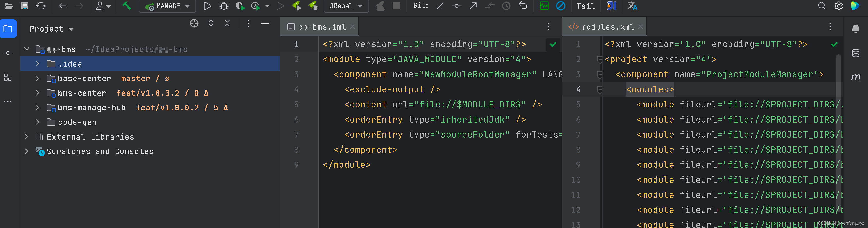Open Database tool window icon

pyautogui.click(x=856, y=53)
